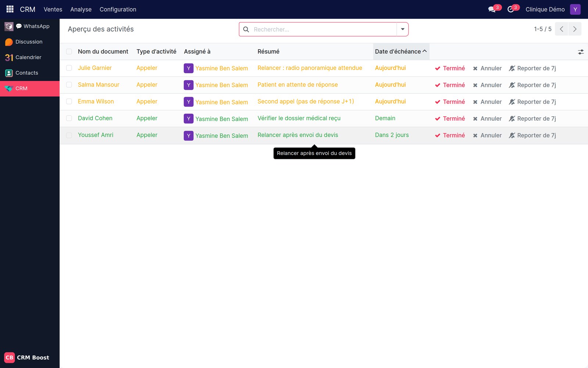
Task: Click the CRM title in navbar
Action: tap(28, 9)
